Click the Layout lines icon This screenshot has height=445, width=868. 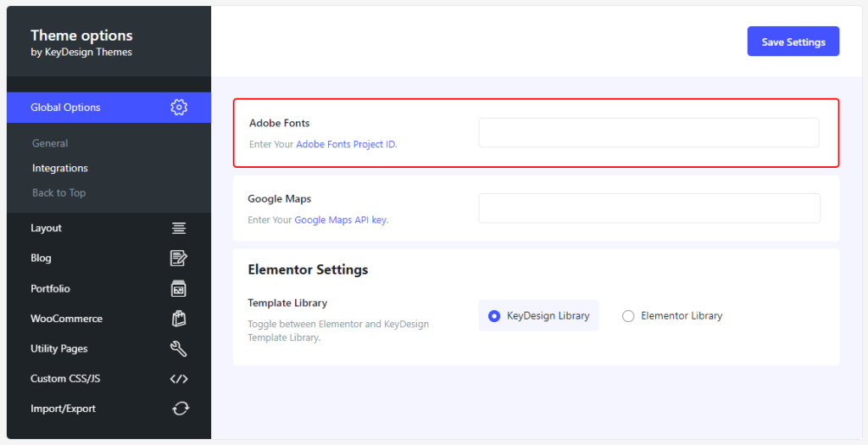pyautogui.click(x=179, y=228)
